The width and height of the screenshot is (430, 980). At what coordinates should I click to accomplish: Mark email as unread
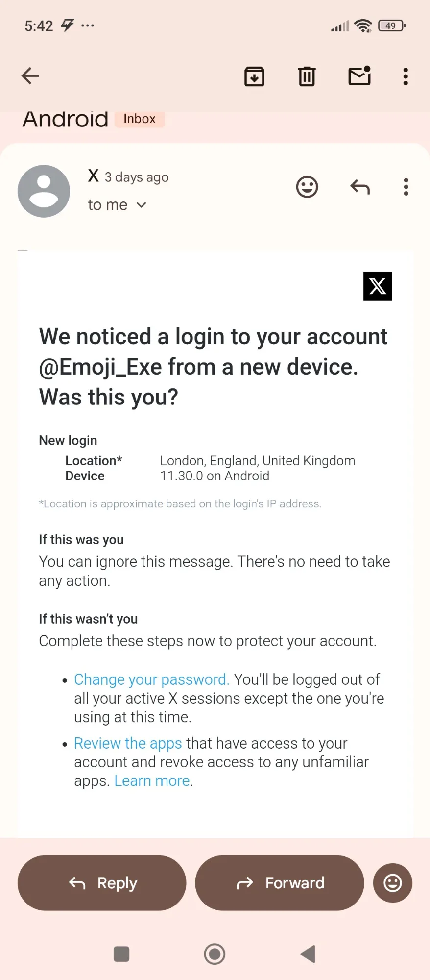359,76
